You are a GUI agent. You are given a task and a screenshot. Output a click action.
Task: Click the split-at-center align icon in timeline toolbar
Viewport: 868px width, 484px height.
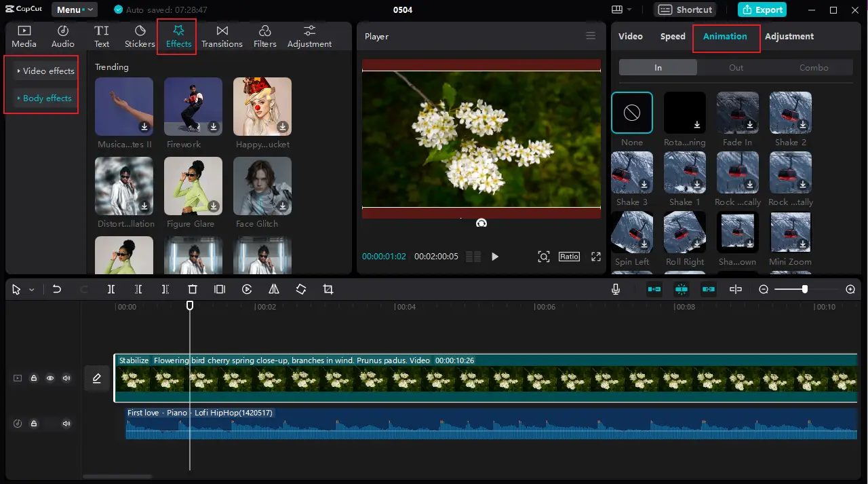pyautogui.click(x=736, y=289)
